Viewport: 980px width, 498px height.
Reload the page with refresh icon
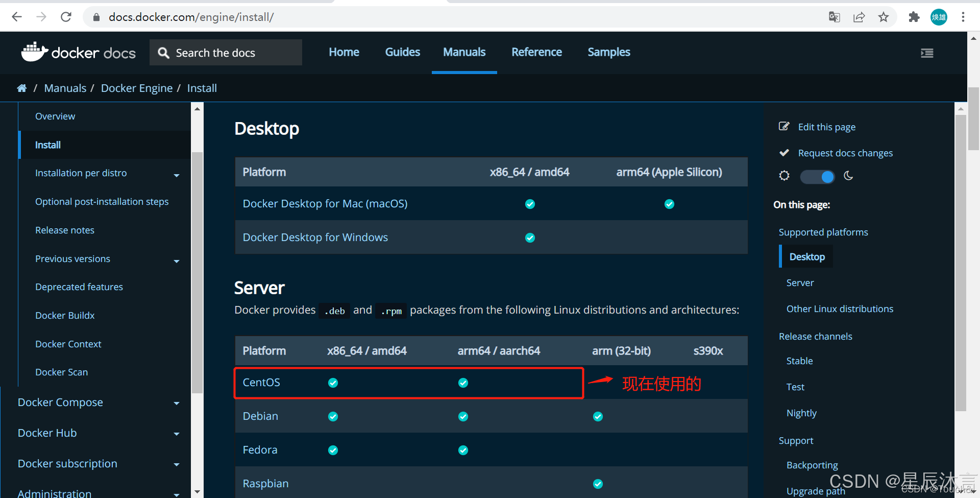(66, 17)
